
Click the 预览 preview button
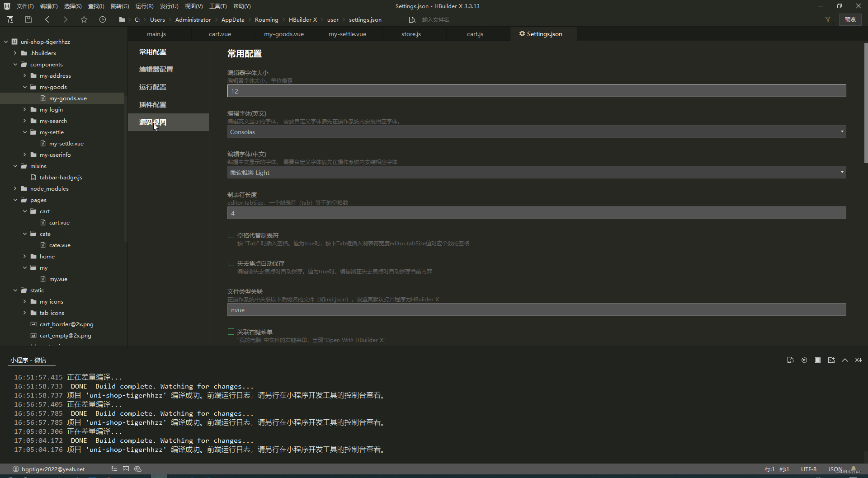(850, 19)
